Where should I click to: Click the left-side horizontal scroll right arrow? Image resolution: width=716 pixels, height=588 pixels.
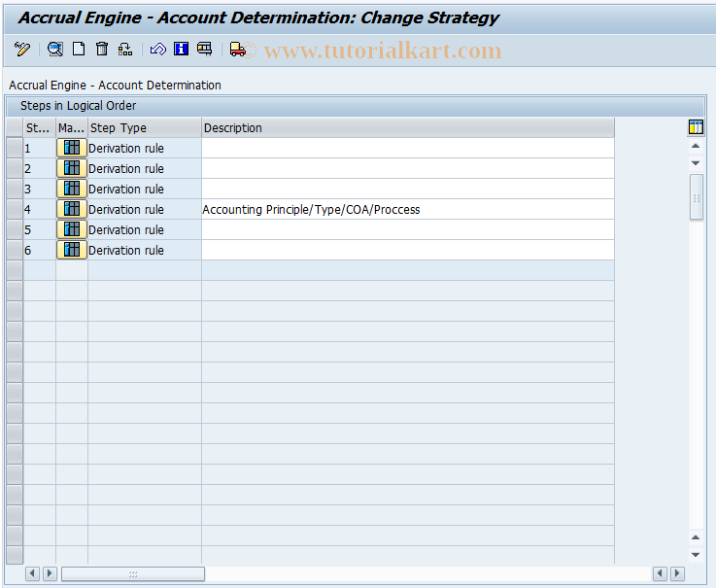pyautogui.click(x=51, y=573)
